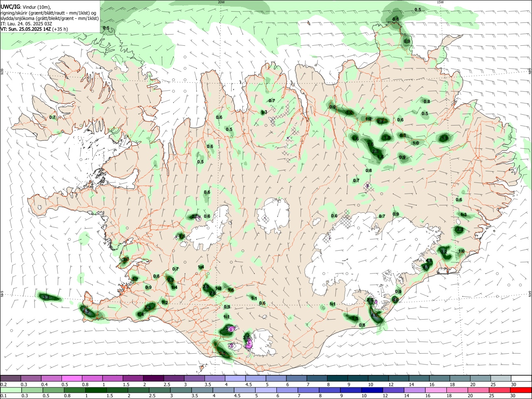
Task: Pick upper legend swatch from 6 to 7
Action: pyautogui.click(x=296, y=379)
